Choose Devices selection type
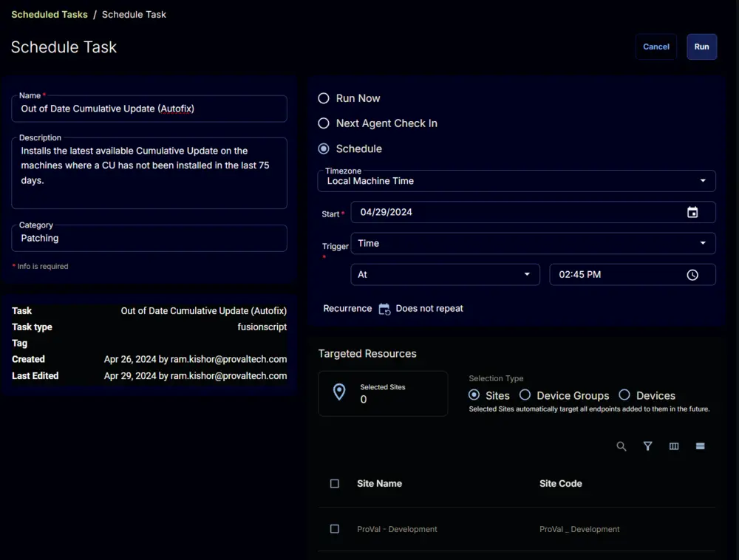The height and width of the screenshot is (560, 739). click(x=624, y=395)
